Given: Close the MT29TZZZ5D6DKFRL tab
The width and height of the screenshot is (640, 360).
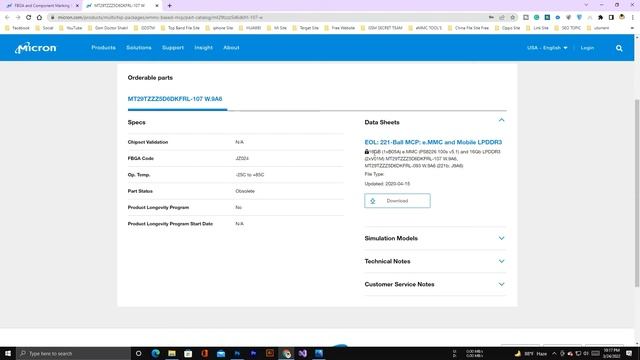Looking at the screenshot, I should click(157, 6).
